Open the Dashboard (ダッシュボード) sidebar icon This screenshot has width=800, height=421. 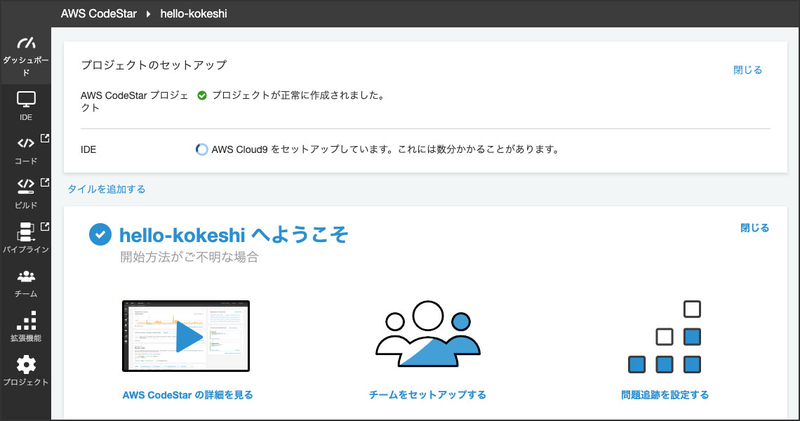26,43
